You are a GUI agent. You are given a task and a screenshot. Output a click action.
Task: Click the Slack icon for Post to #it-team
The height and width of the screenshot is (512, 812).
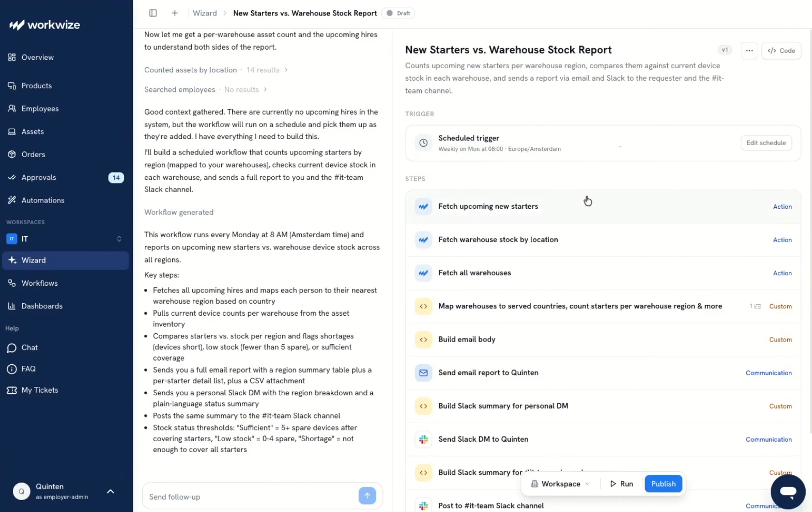point(423,506)
